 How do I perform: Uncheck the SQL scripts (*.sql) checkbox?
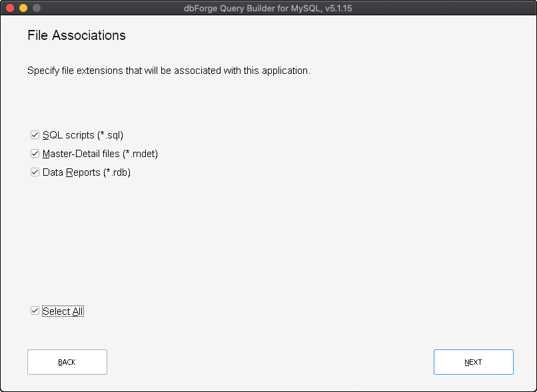[35, 135]
